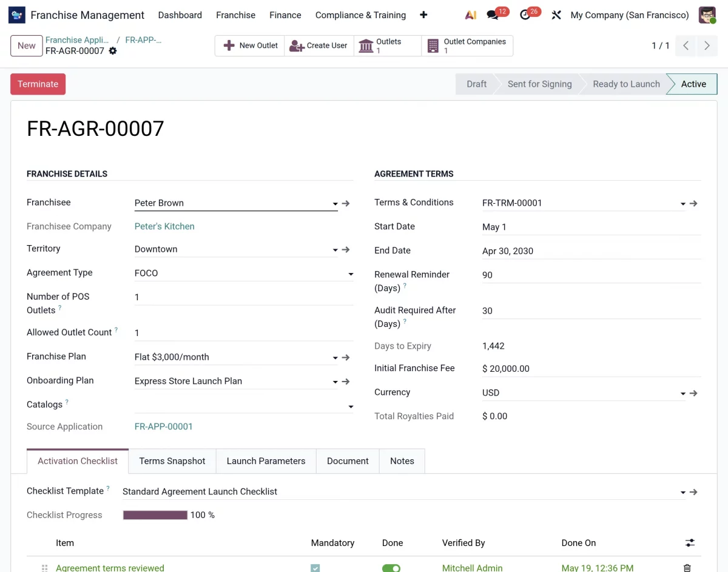Switch to Notes tab
The height and width of the screenshot is (572, 728).
402,461
